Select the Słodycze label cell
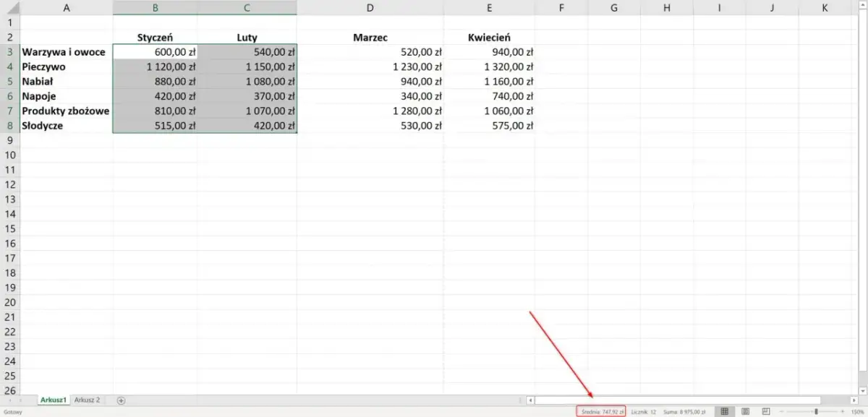This screenshot has height=417, width=868. [67, 126]
